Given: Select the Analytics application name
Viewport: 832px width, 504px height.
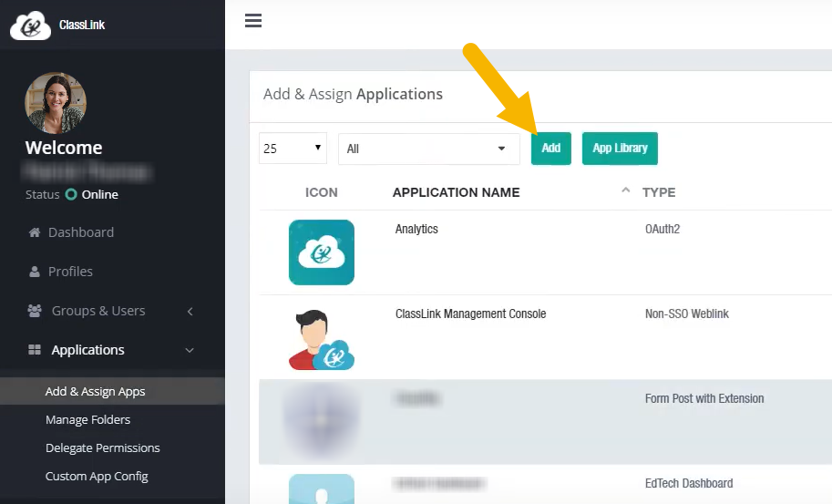Looking at the screenshot, I should pos(416,229).
